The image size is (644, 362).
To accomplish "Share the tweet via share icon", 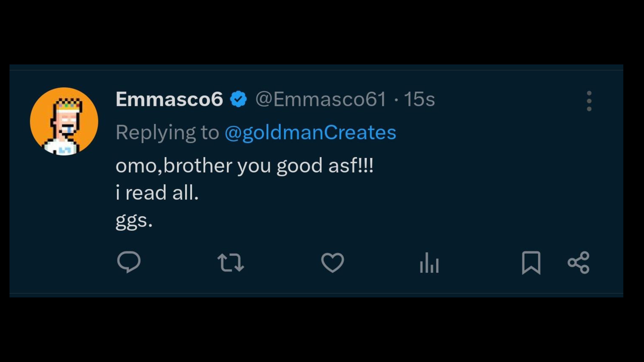I will 579,263.
